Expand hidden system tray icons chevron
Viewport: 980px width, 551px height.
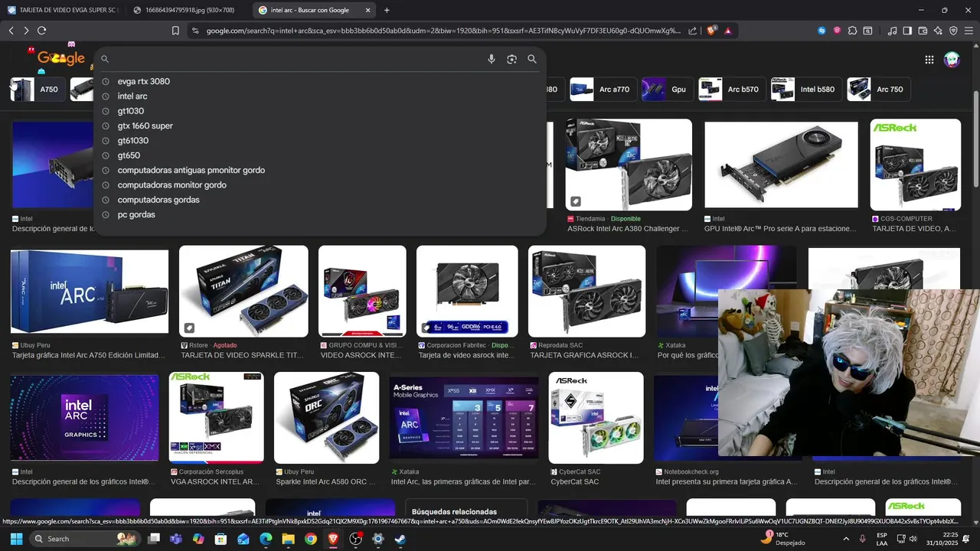click(x=847, y=539)
